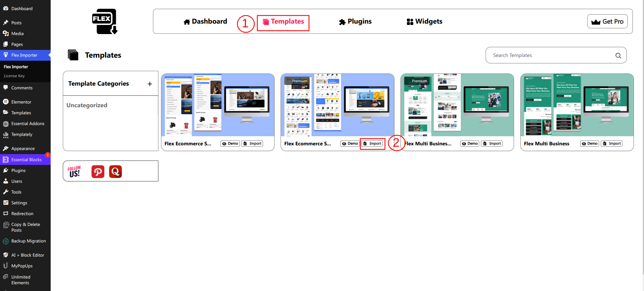
Task: Open Flex Importer in the sidebar menu
Action: [25, 55]
